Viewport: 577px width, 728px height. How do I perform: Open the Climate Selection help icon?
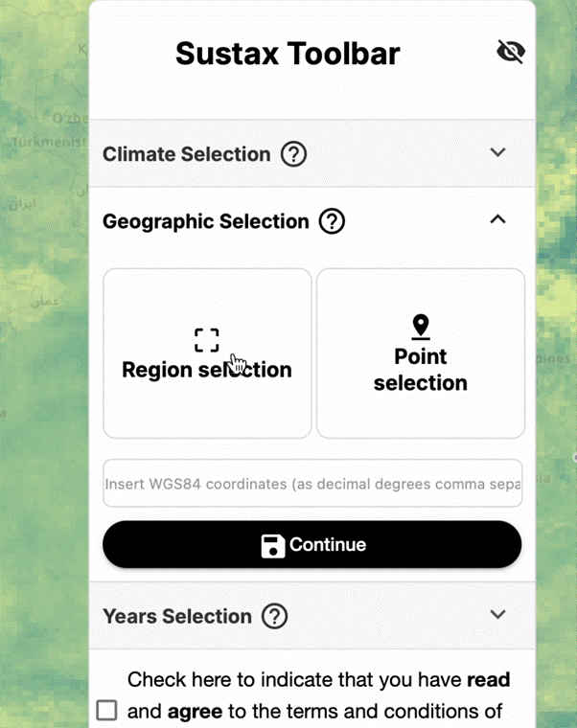pos(293,154)
